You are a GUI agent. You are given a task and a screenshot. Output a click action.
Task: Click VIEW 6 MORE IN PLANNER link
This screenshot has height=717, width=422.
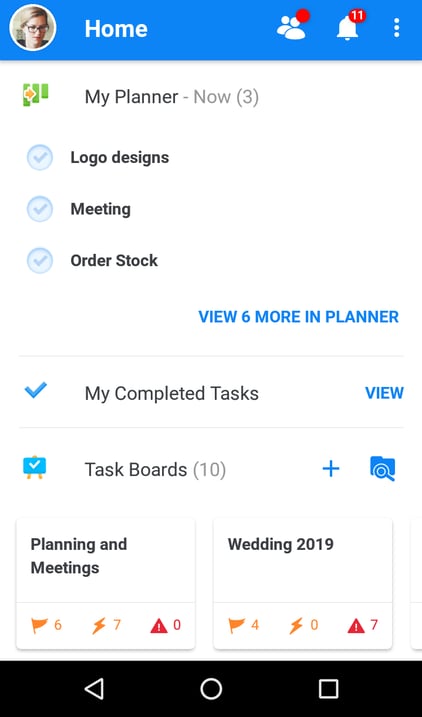tap(299, 317)
